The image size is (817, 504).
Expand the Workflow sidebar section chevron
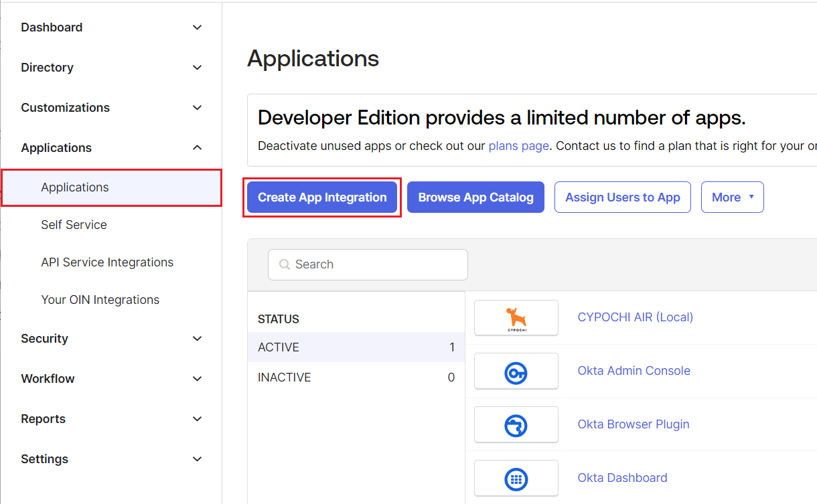click(x=197, y=379)
